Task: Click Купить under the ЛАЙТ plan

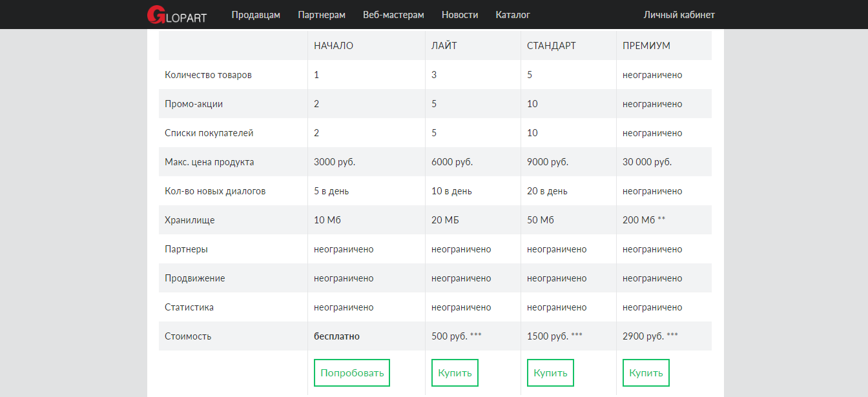Action: pyautogui.click(x=455, y=372)
